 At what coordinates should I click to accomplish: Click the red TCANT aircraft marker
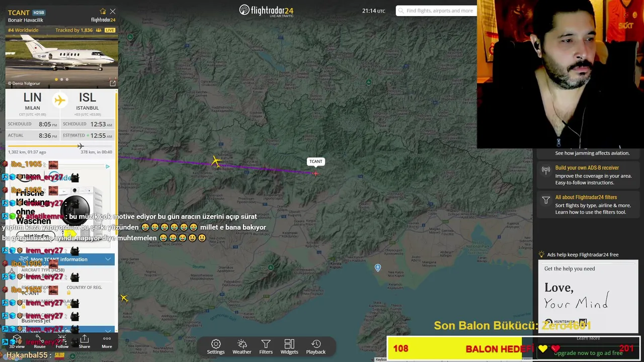coord(315,173)
